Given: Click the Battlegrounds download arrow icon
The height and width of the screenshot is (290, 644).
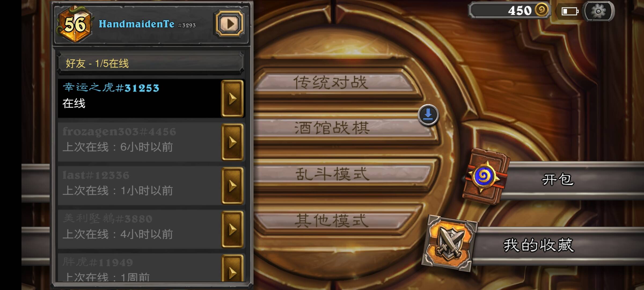Looking at the screenshot, I should click(x=428, y=115).
